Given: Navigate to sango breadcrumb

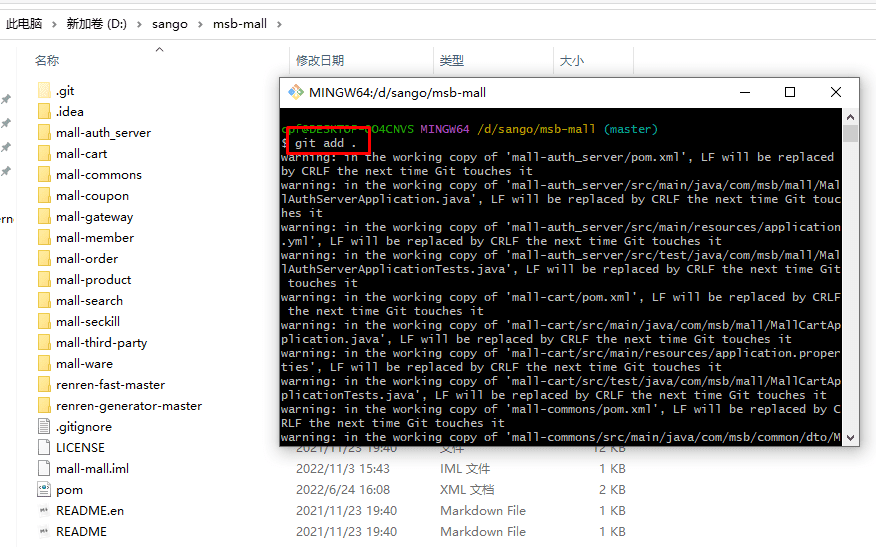Looking at the screenshot, I should 170,24.
